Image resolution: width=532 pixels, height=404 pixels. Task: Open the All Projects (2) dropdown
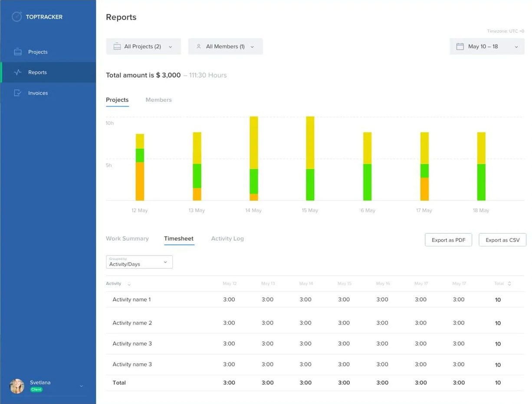click(143, 46)
